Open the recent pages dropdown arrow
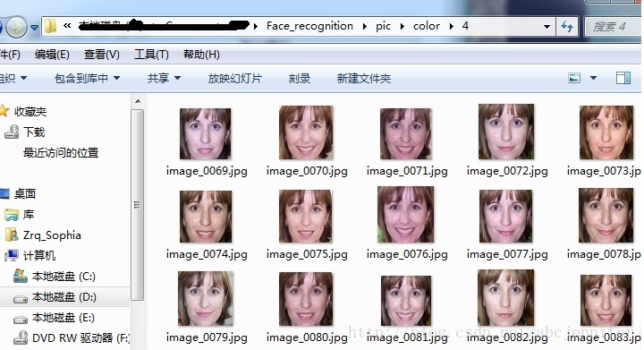 click(x=34, y=28)
